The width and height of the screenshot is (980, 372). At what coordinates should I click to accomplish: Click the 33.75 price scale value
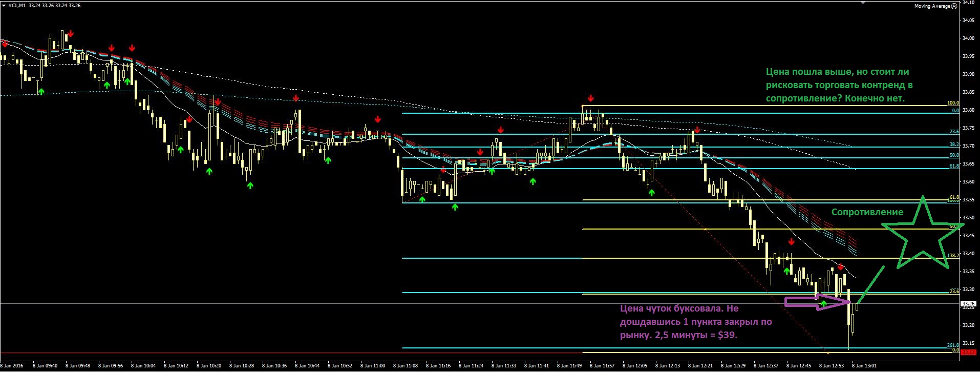tap(968, 128)
